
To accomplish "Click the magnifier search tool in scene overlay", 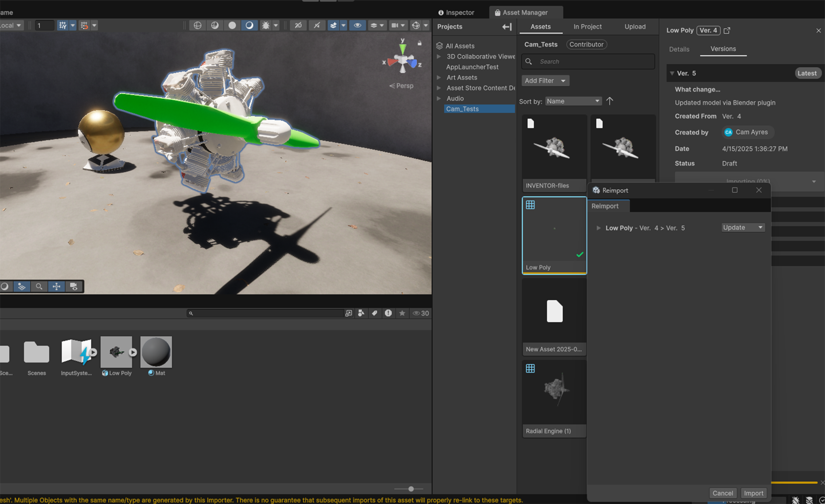I will click(39, 287).
